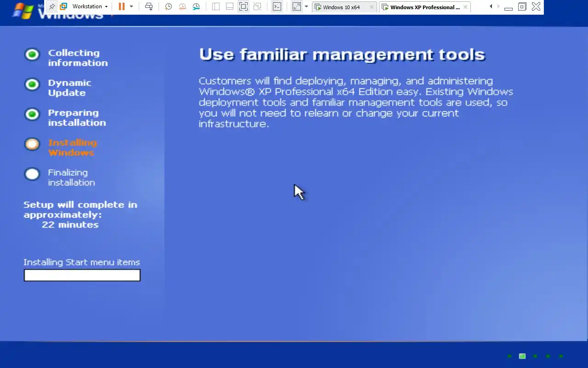Click the Finalizing installation step indicator

tap(32, 174)
